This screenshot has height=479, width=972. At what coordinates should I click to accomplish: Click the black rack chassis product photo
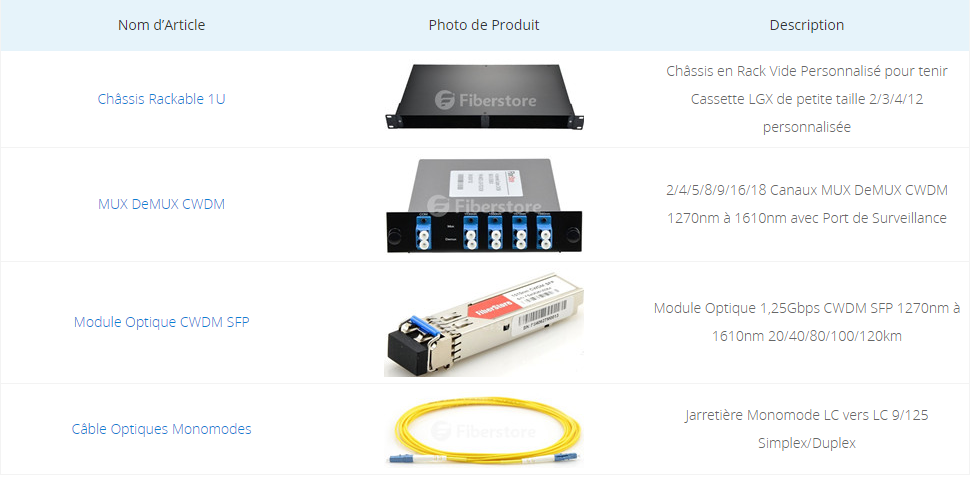[x=484, y=96]
